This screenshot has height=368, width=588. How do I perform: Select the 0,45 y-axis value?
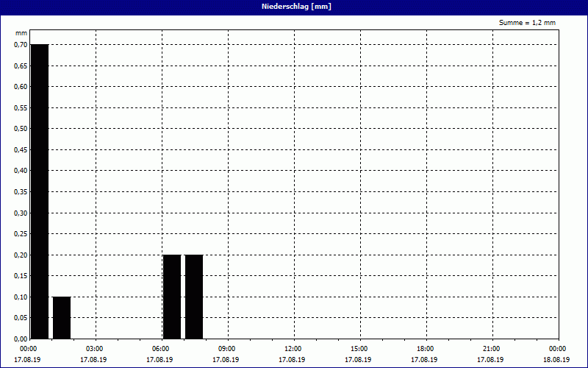point(21,150)
